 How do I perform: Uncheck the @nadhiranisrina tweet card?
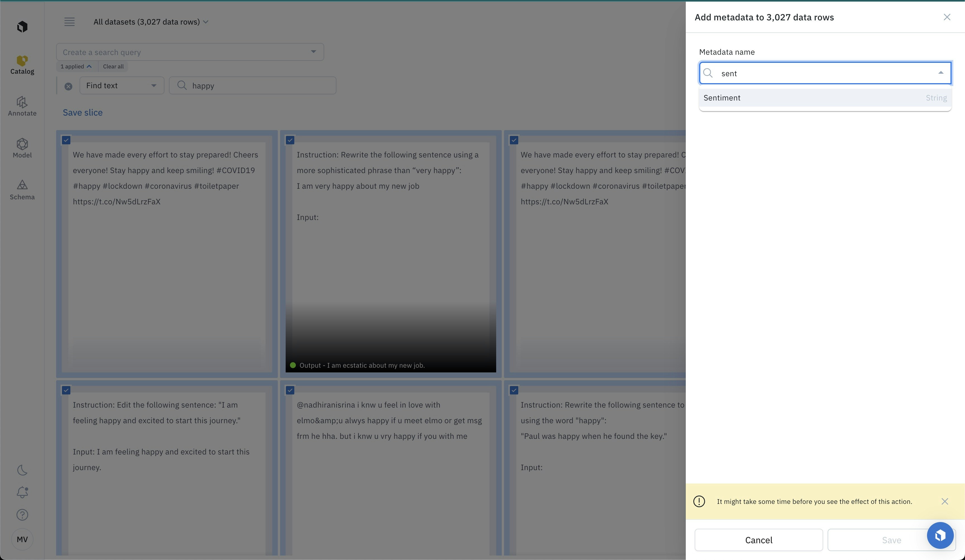point(290,390)
